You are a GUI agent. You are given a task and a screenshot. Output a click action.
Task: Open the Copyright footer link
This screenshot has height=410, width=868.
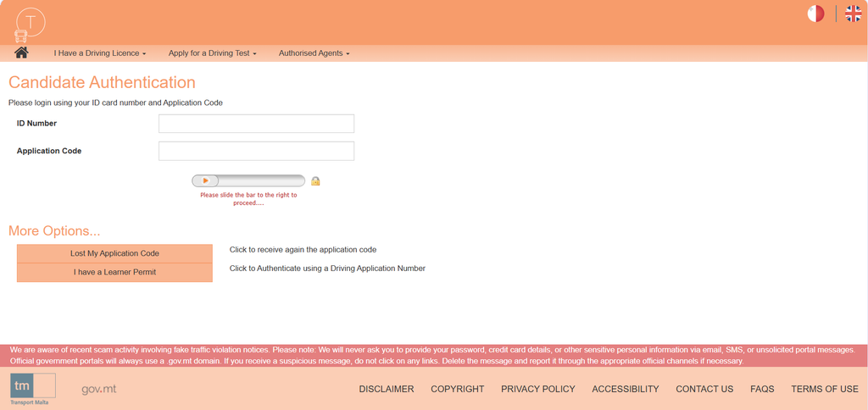coord(457,389)
